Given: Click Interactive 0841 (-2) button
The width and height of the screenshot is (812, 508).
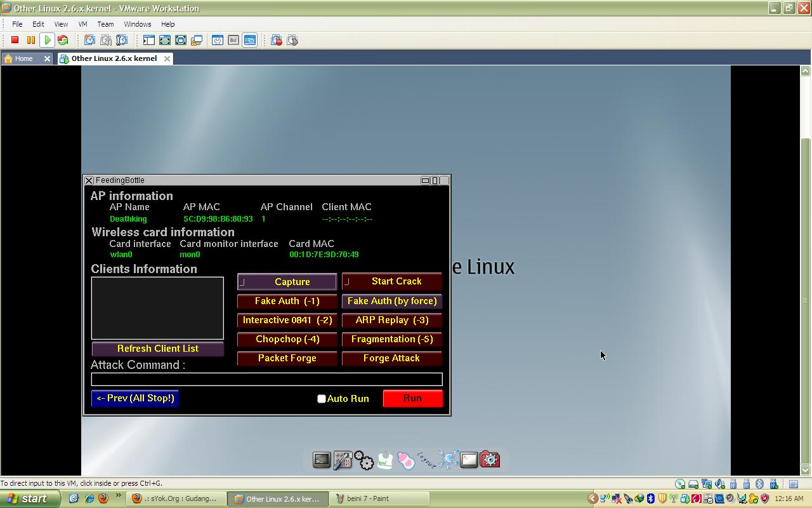Looking at the screenshot, I should click(287, 320).
